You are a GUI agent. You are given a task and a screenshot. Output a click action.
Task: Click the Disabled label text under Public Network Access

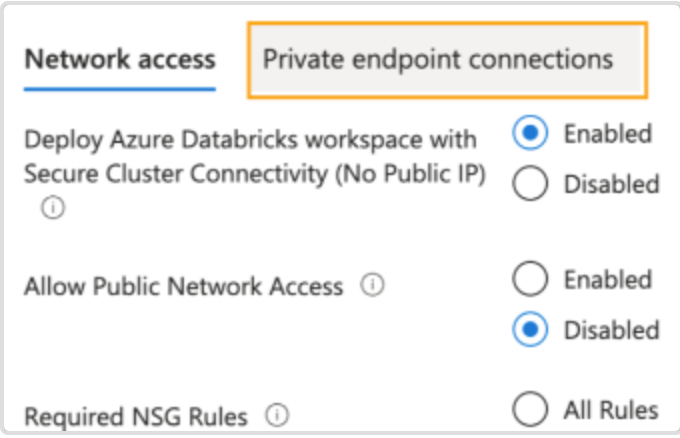(x=611, y=330)
